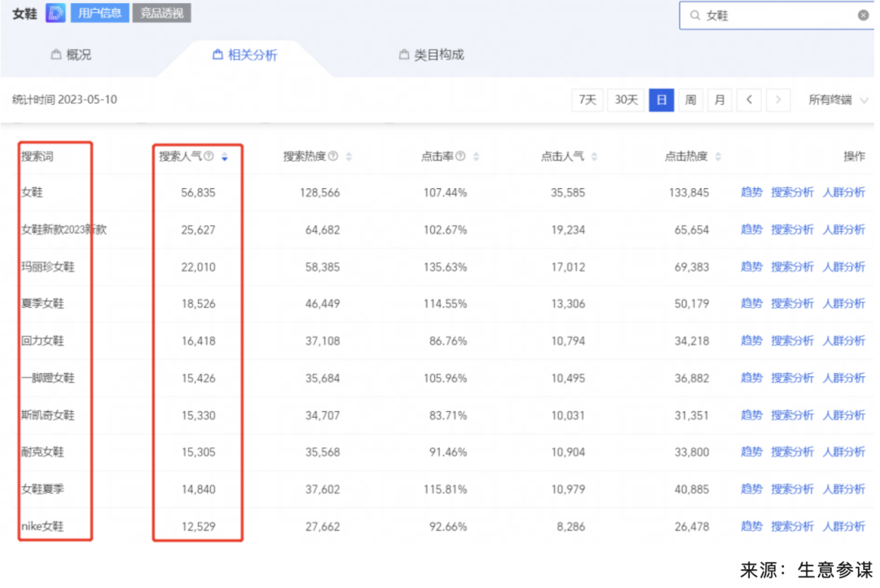Clear the 女鞋 search box with the X icon
The height and width of the screenshot is (588, 880).
pyautogui.click(x=863, y=15)
